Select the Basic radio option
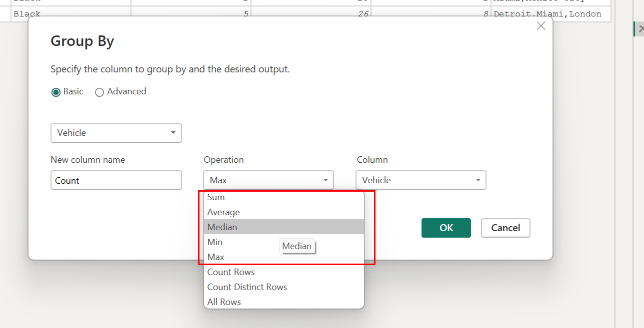Viewport: 644px width, 328px height. tap(67, 92)
